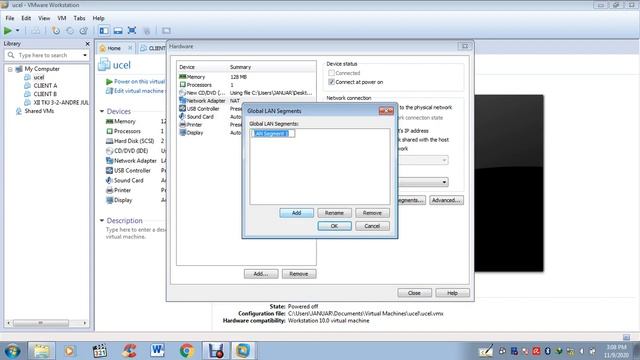Viewport: 640px width, 360px height.
Task: Click the console view toolbar icon
Action: click(166, 31)
